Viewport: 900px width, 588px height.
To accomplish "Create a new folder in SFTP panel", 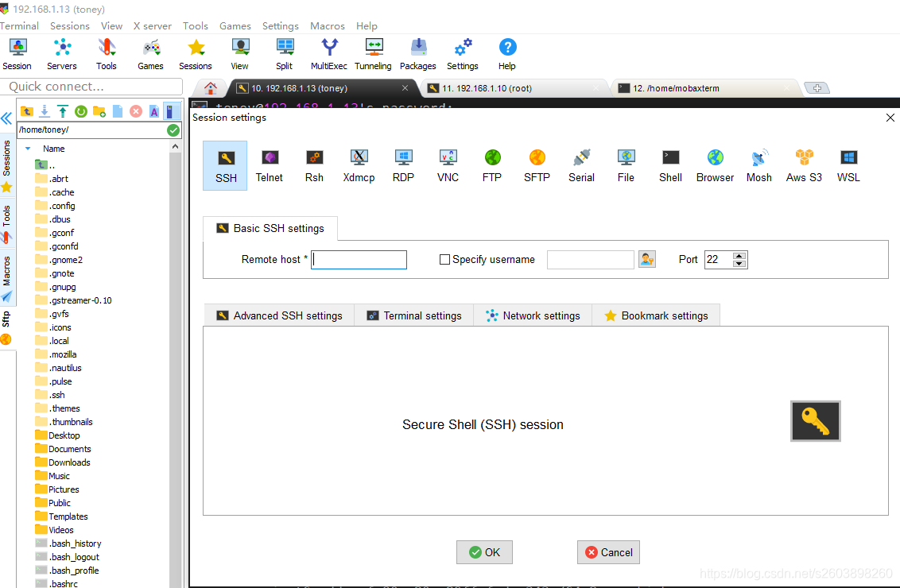I will pos(99,111).
